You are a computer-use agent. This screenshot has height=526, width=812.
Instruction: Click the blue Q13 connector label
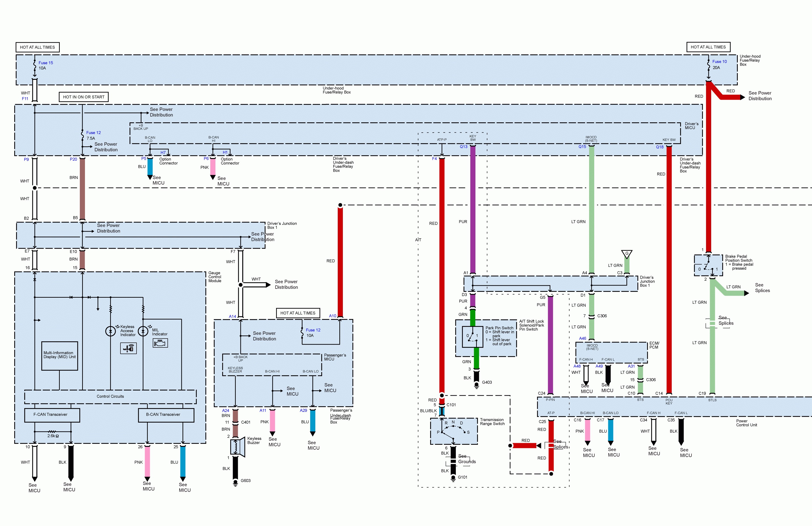click(463, 147)
